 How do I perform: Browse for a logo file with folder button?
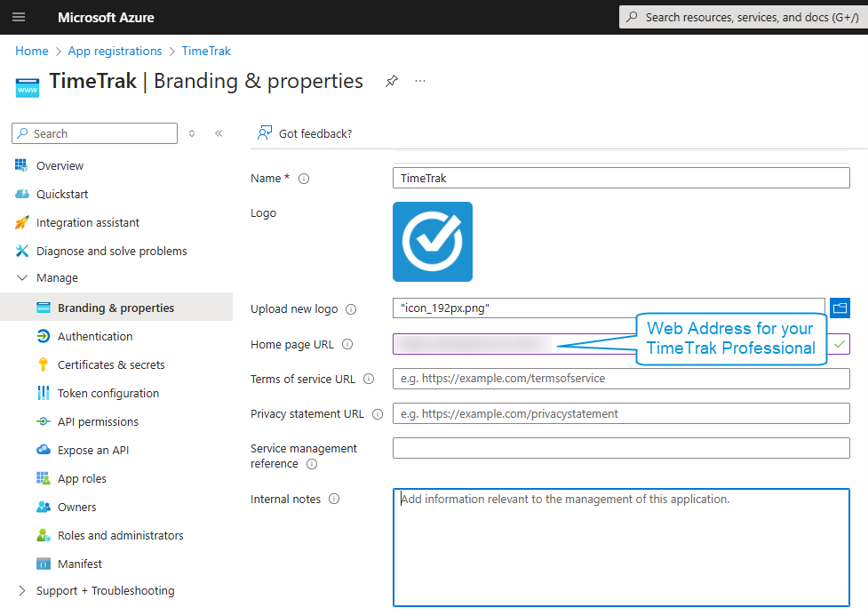(x=840, y=308)
